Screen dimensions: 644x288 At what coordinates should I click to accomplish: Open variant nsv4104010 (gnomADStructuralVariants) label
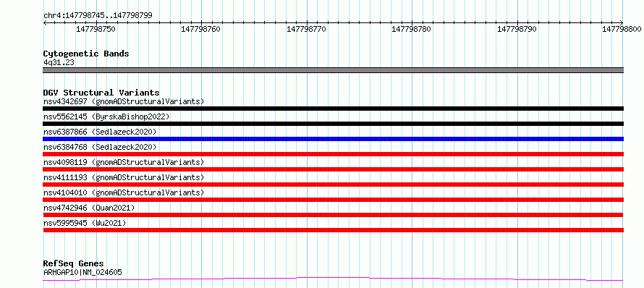coord(124,192)
